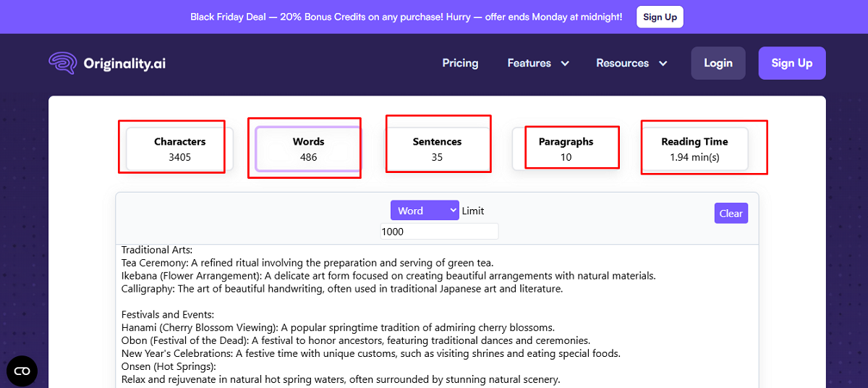Click the Originality.ai brand name text

[124, 64]
